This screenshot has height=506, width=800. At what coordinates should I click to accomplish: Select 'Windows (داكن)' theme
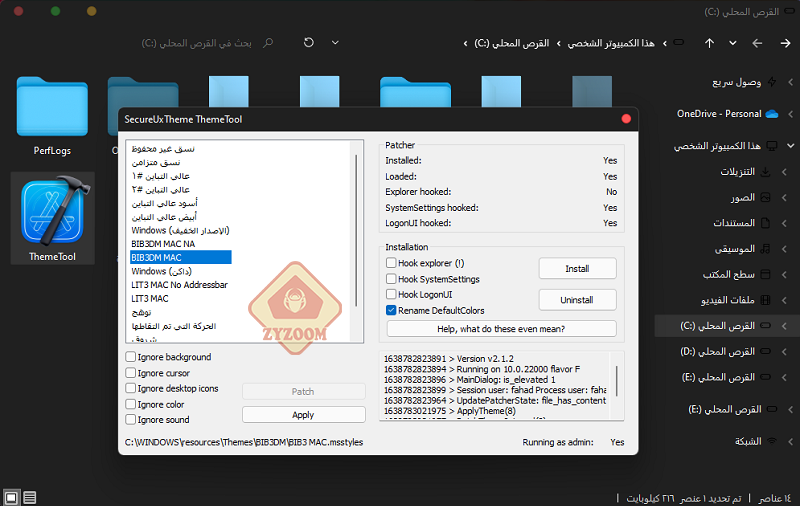coord(161,271)
